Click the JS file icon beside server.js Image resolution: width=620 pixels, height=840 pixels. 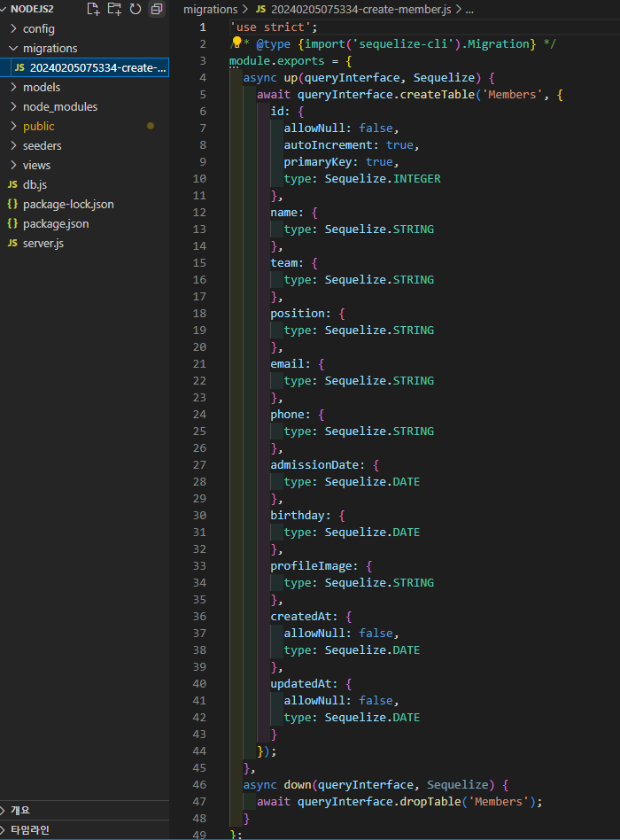[13, 243]
